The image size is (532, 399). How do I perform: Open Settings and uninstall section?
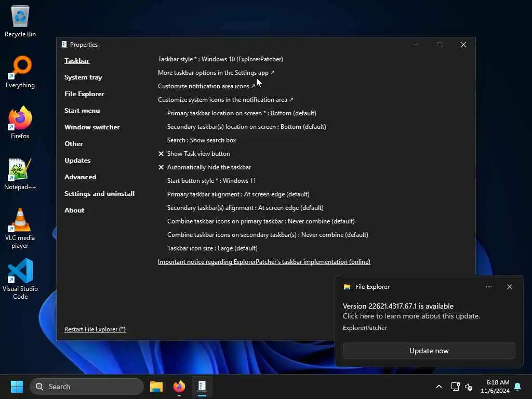99,194
